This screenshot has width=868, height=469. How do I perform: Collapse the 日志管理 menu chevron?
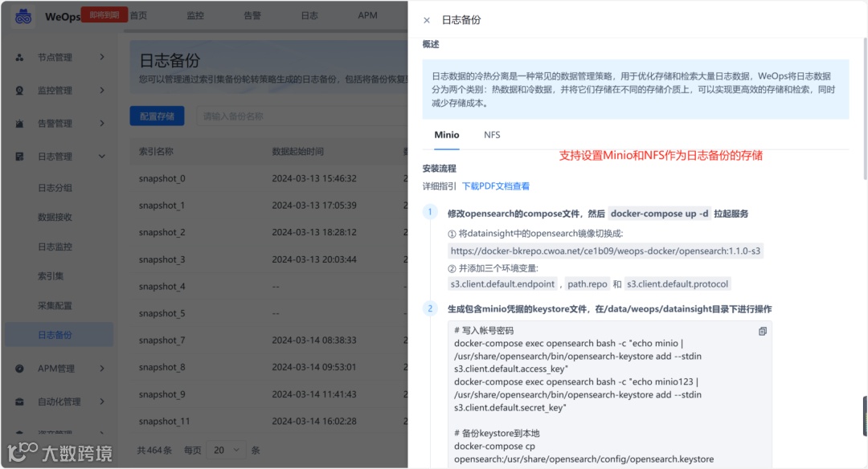point(102,157)
